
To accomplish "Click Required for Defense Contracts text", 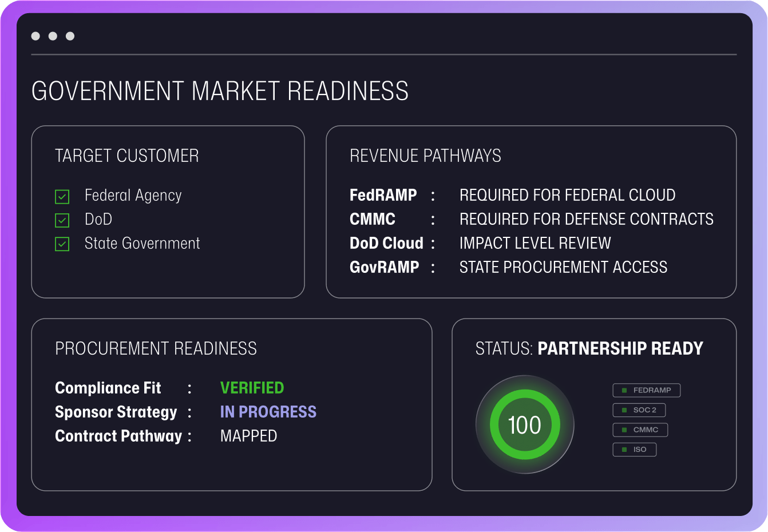I will click(587, 219).
